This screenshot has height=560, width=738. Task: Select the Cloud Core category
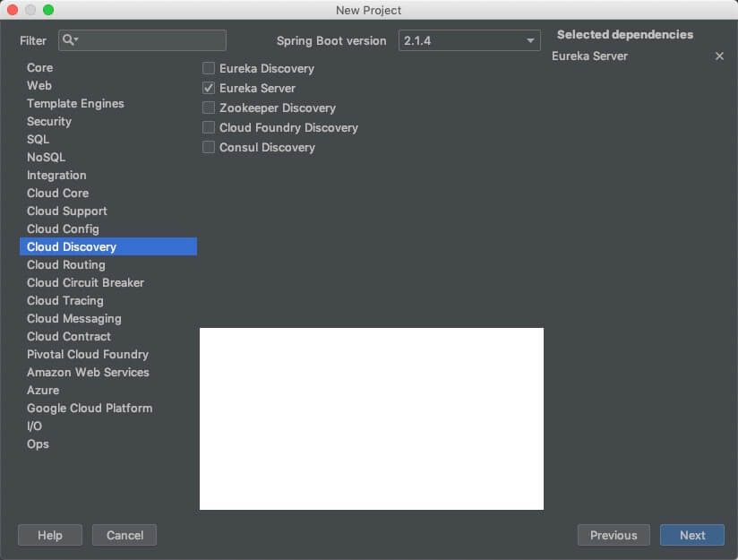[108, 194]
